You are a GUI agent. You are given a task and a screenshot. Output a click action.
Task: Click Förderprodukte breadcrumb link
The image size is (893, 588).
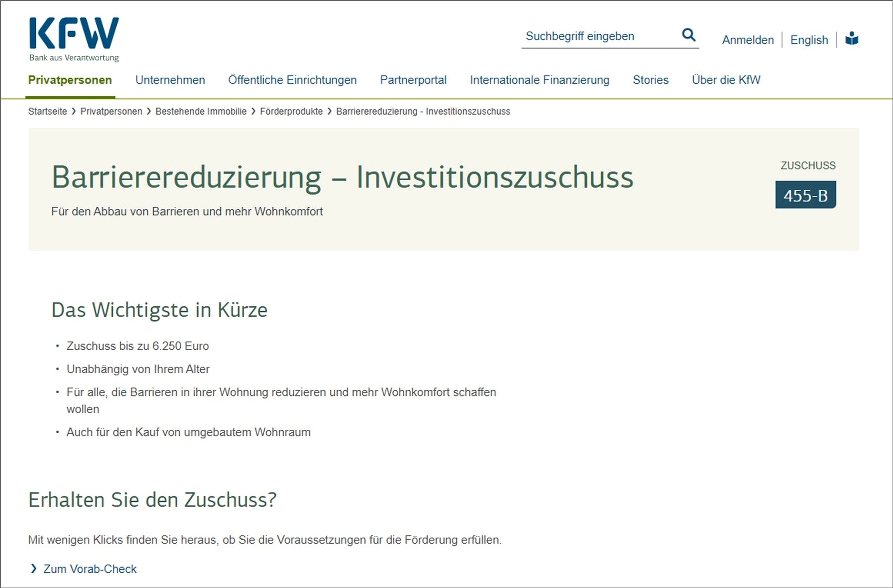pyautogui.click(x=291, y=111)
